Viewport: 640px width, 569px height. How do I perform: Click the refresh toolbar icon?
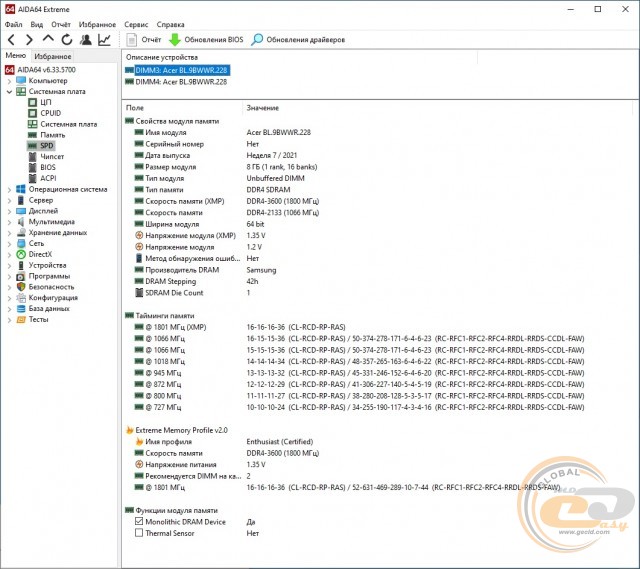(67, 40)
